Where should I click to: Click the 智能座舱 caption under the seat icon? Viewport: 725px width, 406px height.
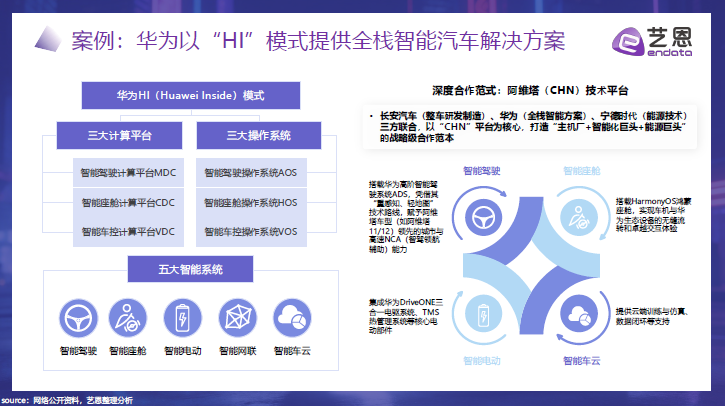pyautogui.click(x=128, y=351)
